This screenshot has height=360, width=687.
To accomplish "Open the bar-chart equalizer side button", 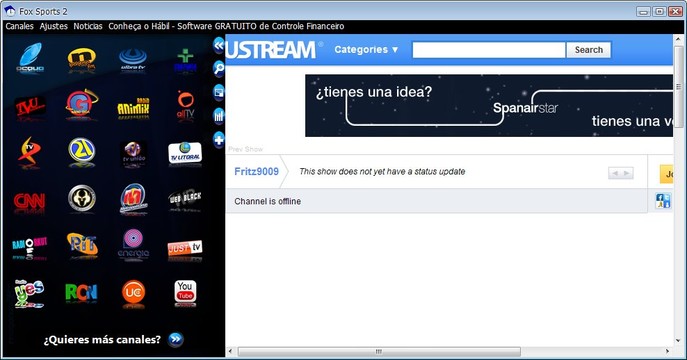I will (219, 116).
